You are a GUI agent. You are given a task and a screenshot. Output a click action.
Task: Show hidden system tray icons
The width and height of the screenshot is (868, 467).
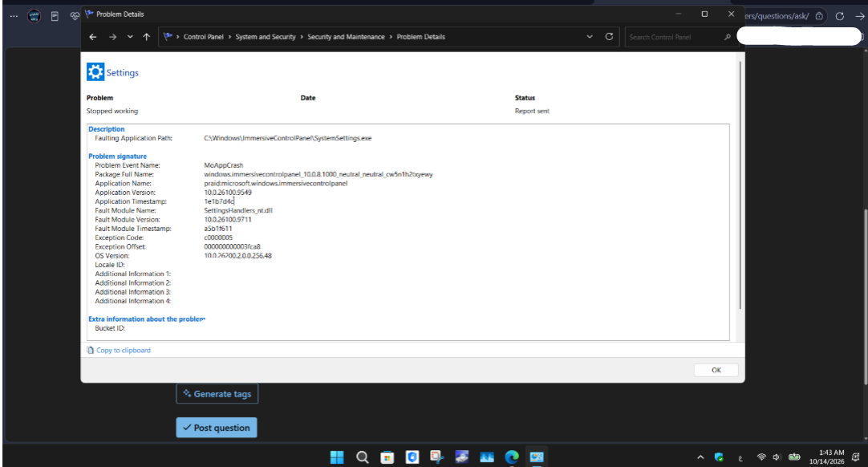click(x=700, y=457)
